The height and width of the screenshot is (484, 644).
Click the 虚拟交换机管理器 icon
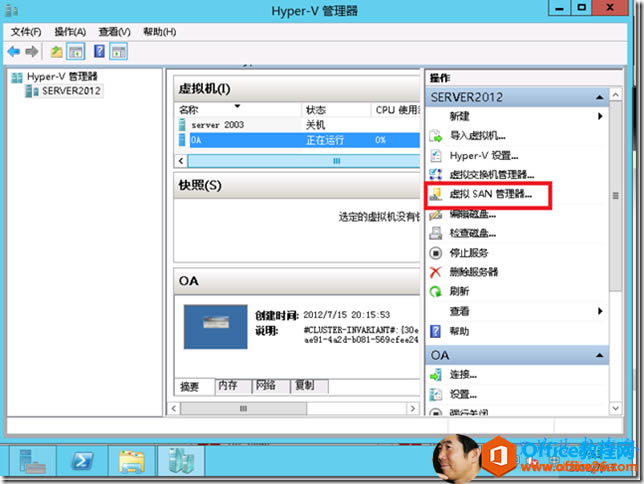coord(435,175)
